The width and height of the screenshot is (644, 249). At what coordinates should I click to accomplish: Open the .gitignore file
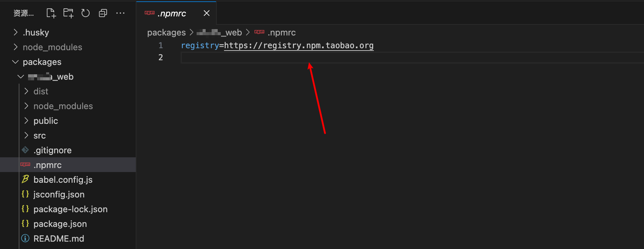click(52, 150)
